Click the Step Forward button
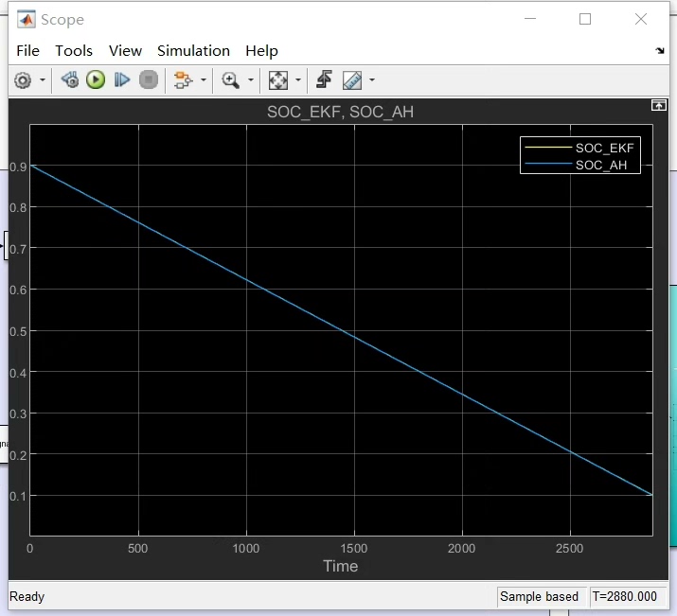 (122, 80)
